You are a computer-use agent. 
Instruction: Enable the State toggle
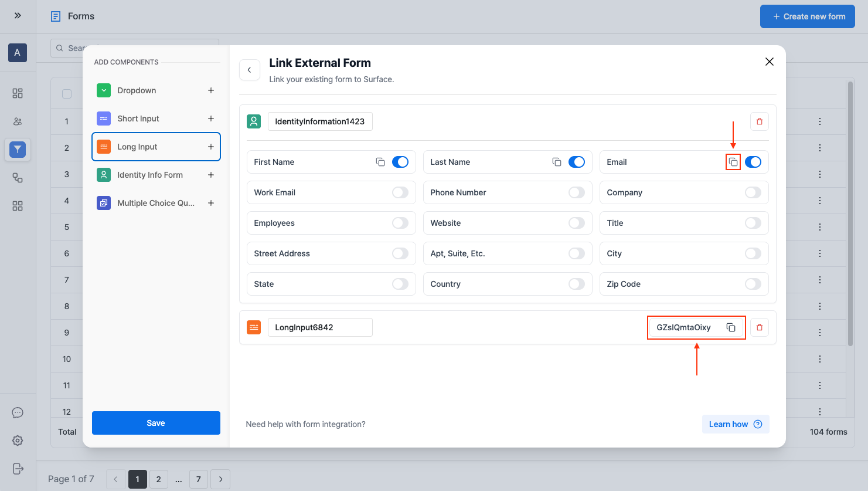point(400,284)
